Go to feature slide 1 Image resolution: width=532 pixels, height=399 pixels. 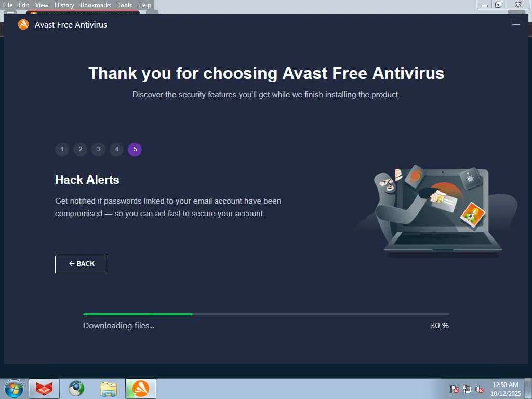62,149
